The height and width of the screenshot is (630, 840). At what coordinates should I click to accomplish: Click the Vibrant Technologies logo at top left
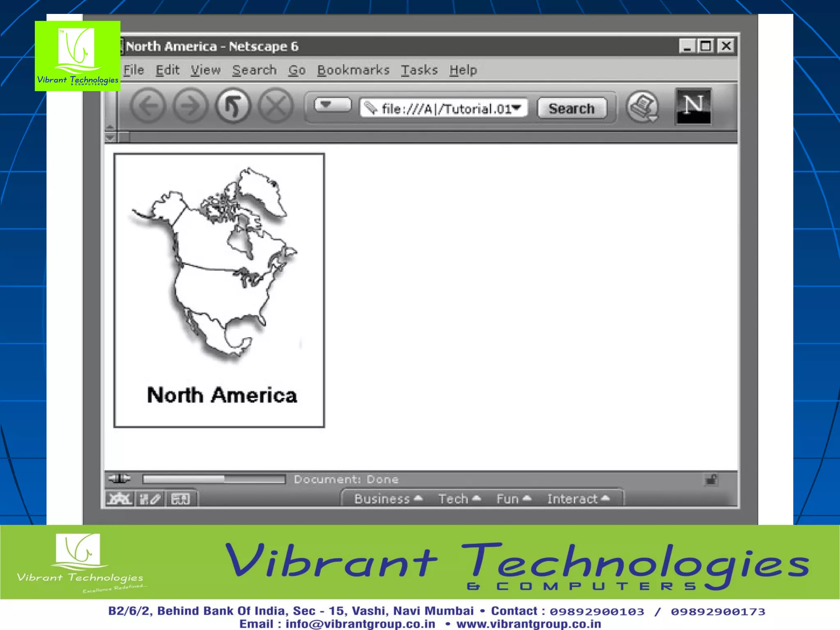pos(78,56)
